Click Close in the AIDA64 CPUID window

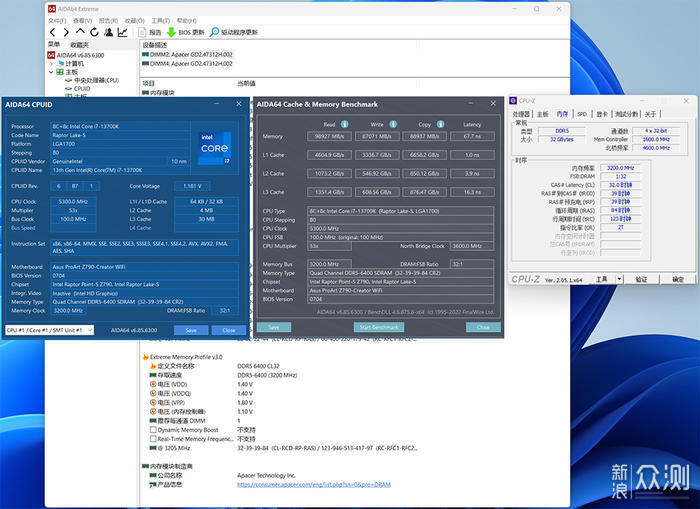[229, 330]
